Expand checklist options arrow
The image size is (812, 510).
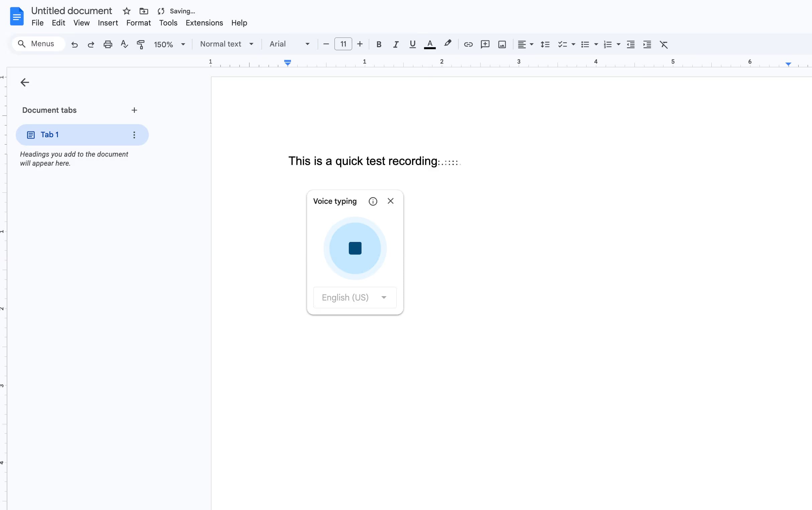[x=573, y=44]
